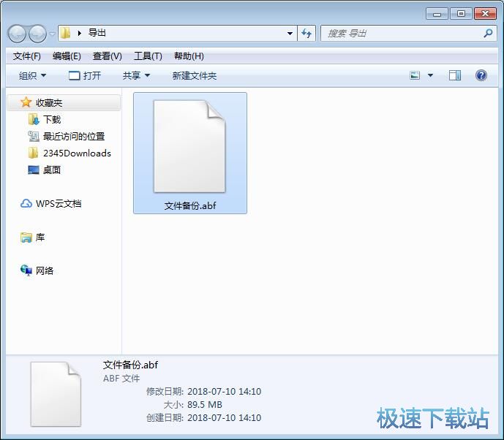The width and height of the screenshot is (504, 440).
Task: Click the 大小 value 89.5 MB
Action: (x=204, y=405)
